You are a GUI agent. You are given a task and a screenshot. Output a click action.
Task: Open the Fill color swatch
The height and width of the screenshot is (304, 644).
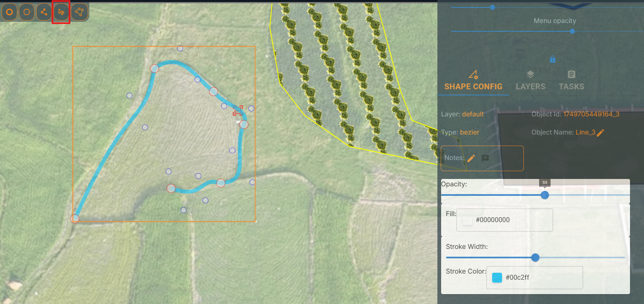pos(467,220)
